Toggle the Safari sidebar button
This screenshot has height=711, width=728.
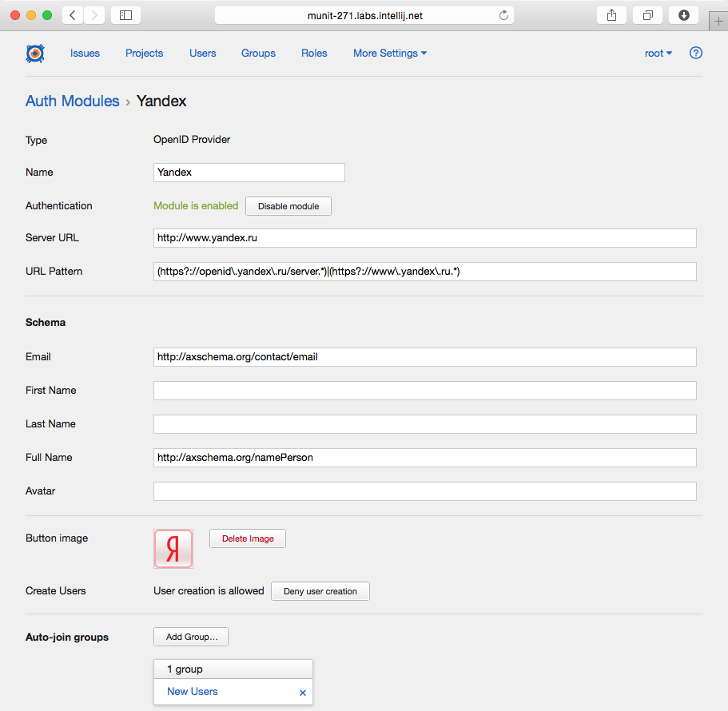(x=125, y=15)
